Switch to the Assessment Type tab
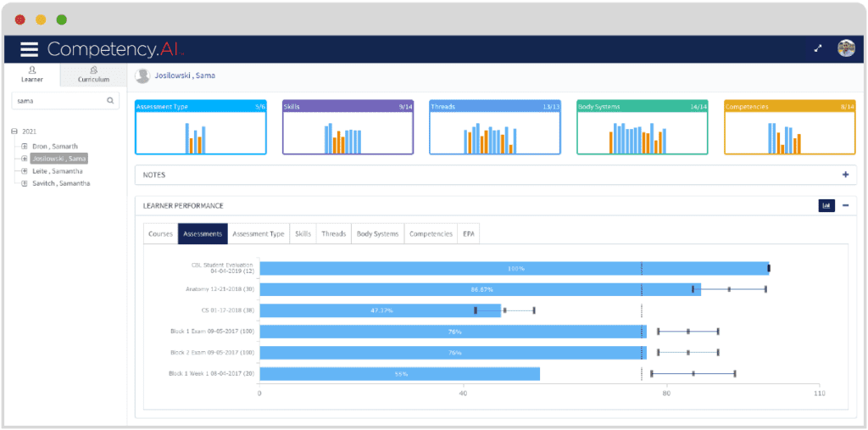The image size is (868, 430). point(259,234)
